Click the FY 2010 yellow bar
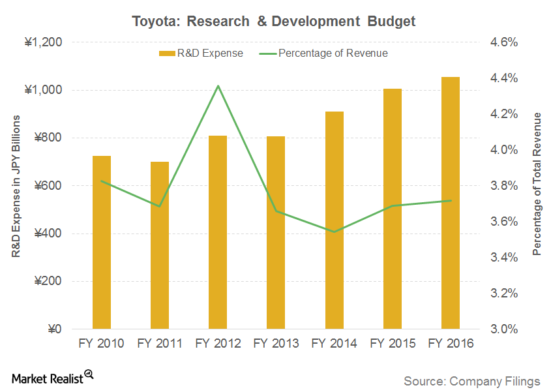Image resolution: width=551 pixels, height=392 pixels. pyautogui.click(x=102, y=242)
